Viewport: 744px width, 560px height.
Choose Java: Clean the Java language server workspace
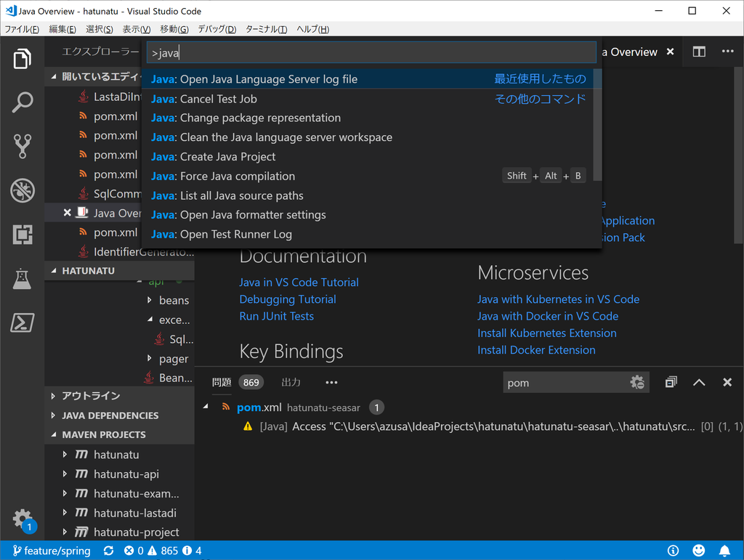tap(368, 137)
